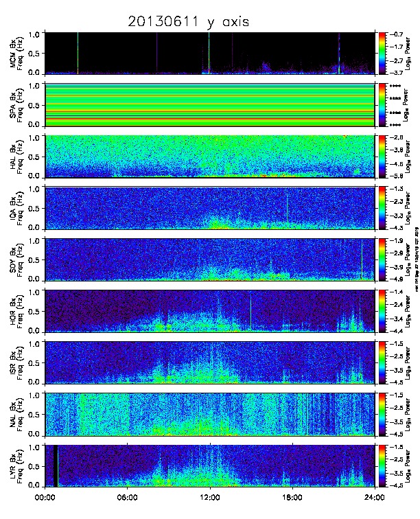The width and height of the screenshot is (420, 519).
Task: Click the IQA panel color bar
Action: click(x=382, y=208)
